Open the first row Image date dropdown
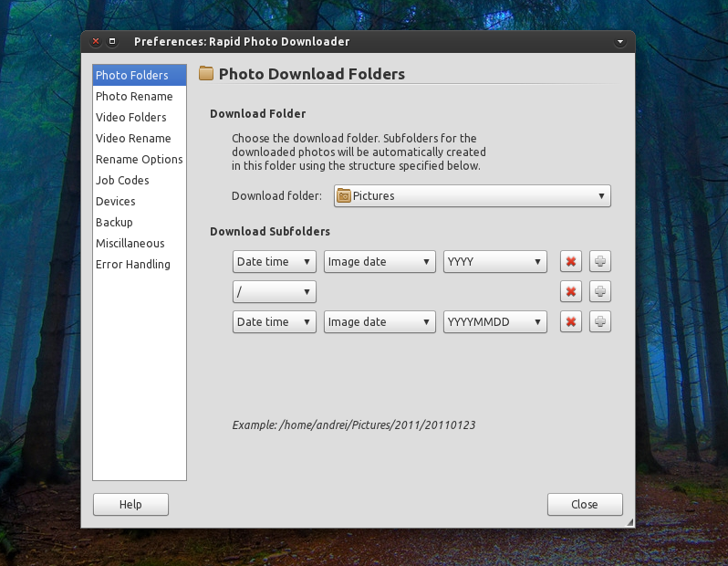The image size is (728, 566). click(380, 262)
